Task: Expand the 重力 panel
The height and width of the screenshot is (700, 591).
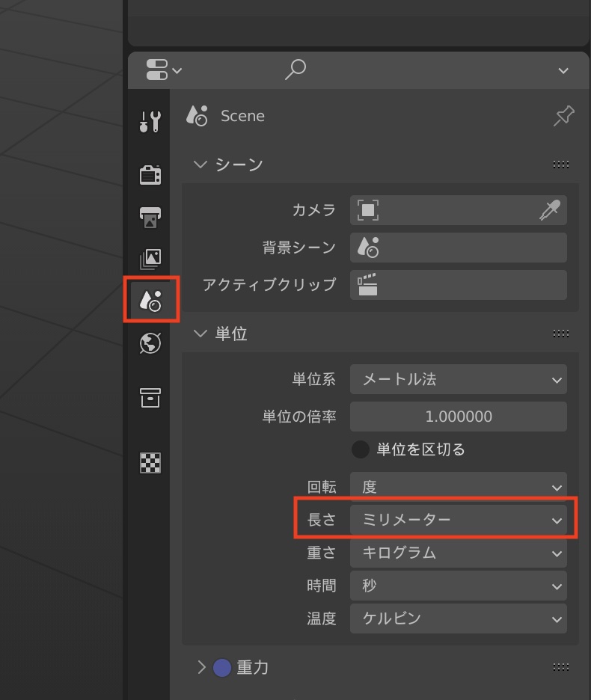Action: (x=201, y=667)
